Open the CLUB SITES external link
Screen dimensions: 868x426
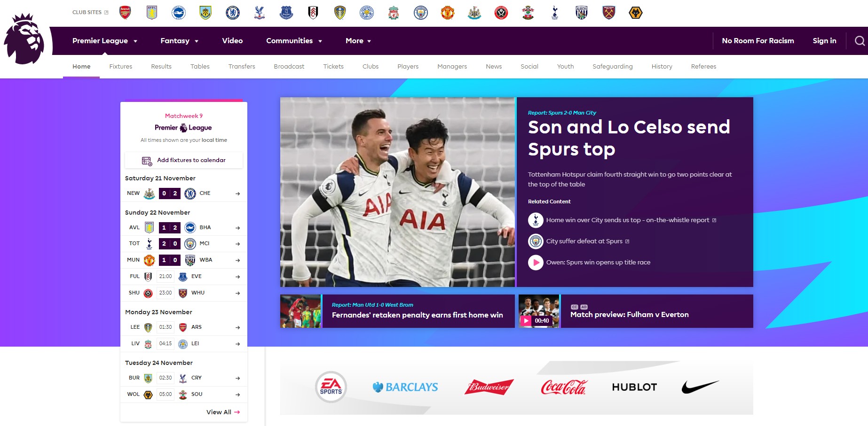pos(90,13)
